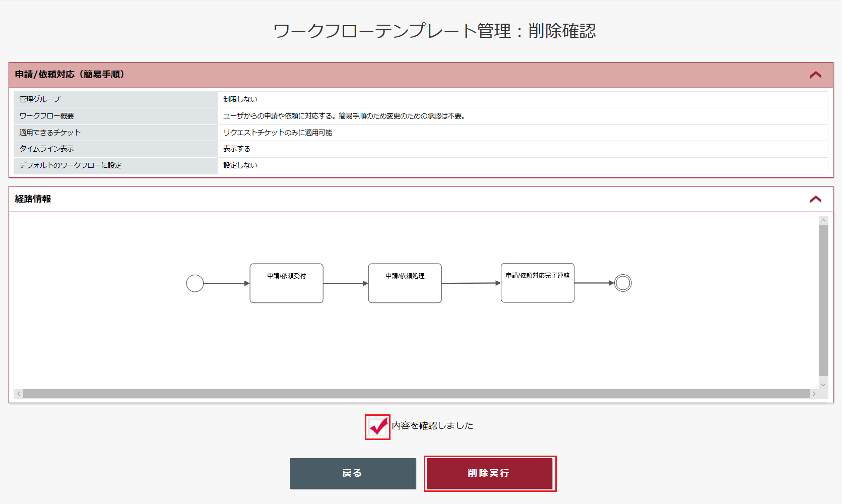
Task: Select the 申請/依頼受付 task node
Action: tap(286, 283)
